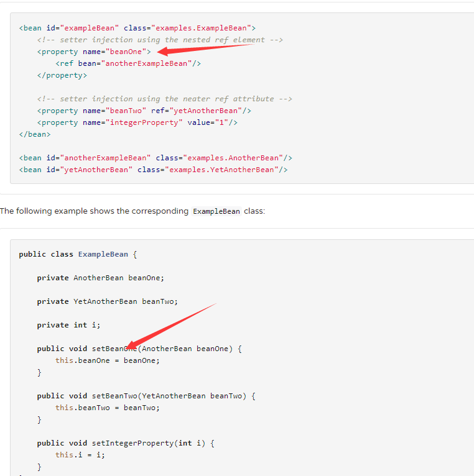Click the integerProperty value="1" line

(137, 122)
